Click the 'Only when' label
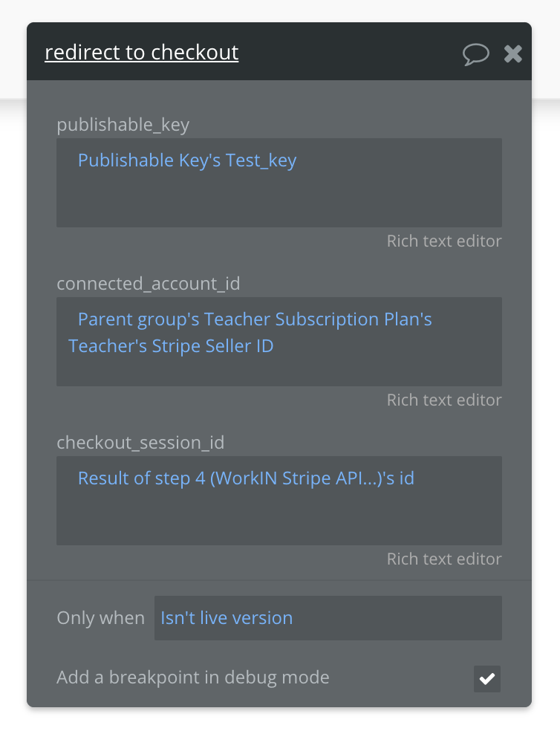This screenshot has width=560, height=731. (100, 618)
